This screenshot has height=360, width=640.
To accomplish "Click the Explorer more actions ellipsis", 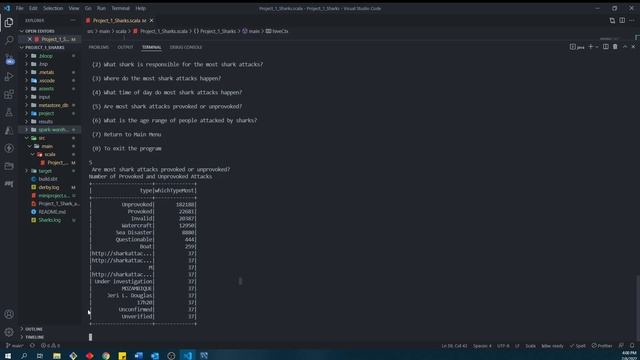I will (x=73, y=20).
